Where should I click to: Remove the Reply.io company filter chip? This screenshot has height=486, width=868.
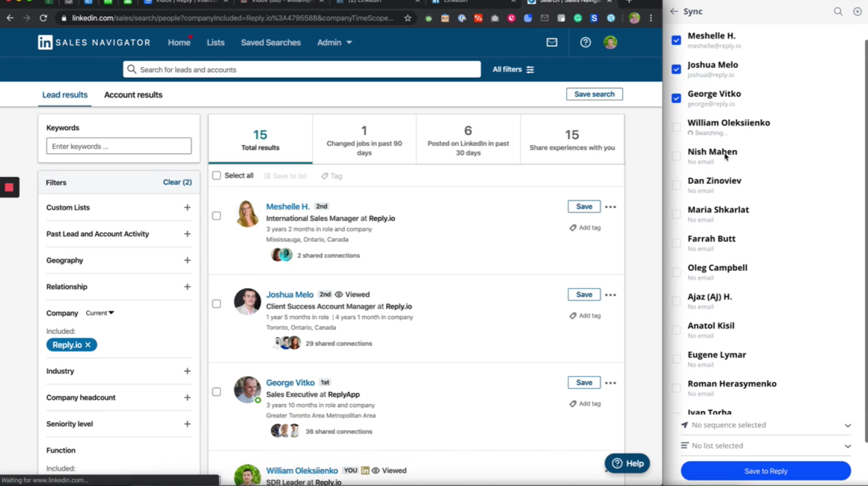88,345
